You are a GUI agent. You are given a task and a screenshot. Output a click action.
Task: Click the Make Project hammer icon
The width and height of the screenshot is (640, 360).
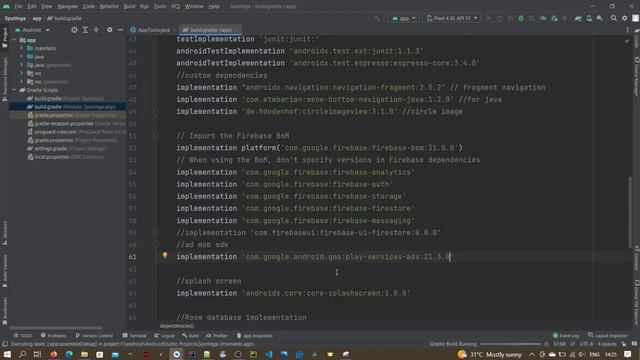click(377, 18)
